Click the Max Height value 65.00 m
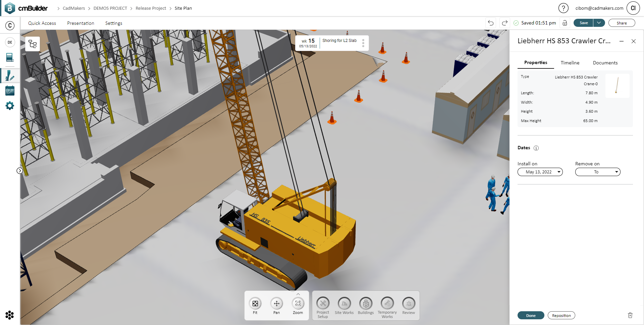This screenshot has height=325, width=644. pos(590,121)
